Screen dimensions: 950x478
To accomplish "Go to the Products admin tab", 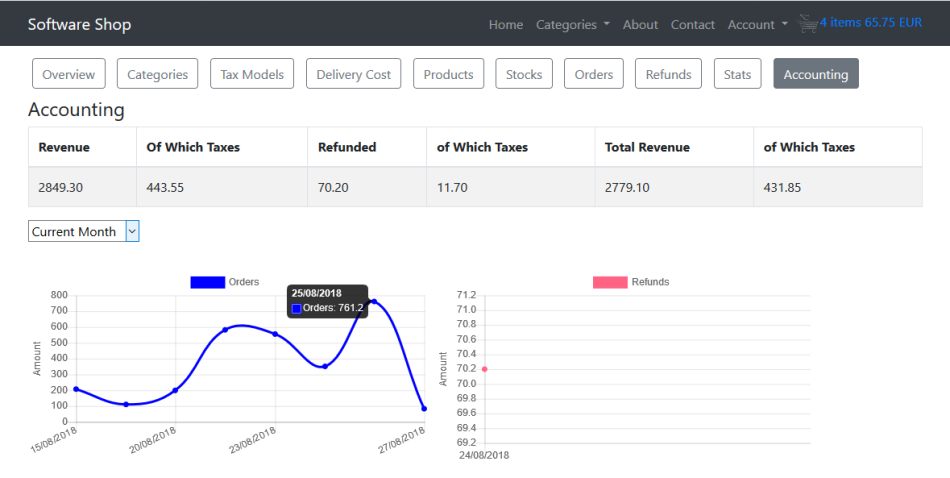I will [448, 74].
